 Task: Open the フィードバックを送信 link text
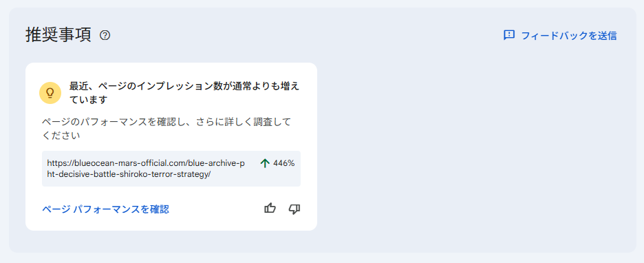pyautogui.click(x=569, y=36)
